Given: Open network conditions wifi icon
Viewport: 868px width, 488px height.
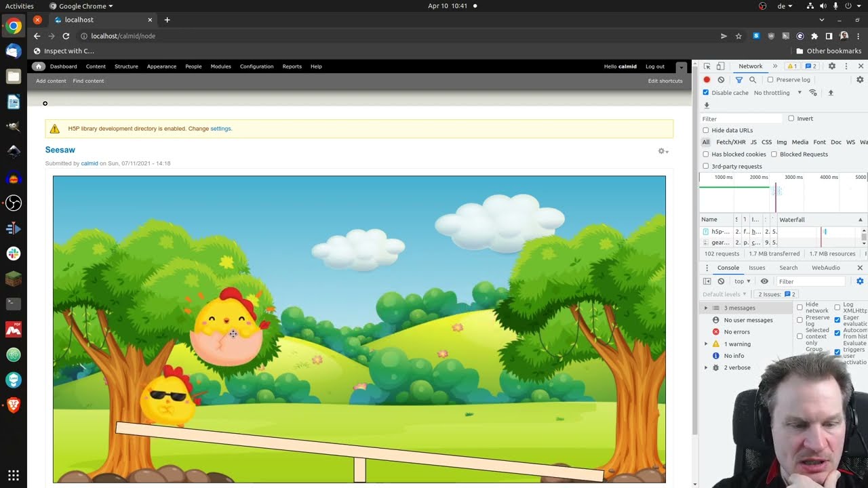Looking at the screenshot, I should point(813,93).
